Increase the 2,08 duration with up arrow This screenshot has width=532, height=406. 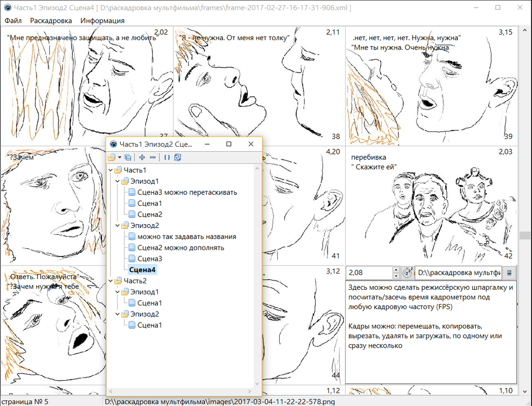click(396, 270)
